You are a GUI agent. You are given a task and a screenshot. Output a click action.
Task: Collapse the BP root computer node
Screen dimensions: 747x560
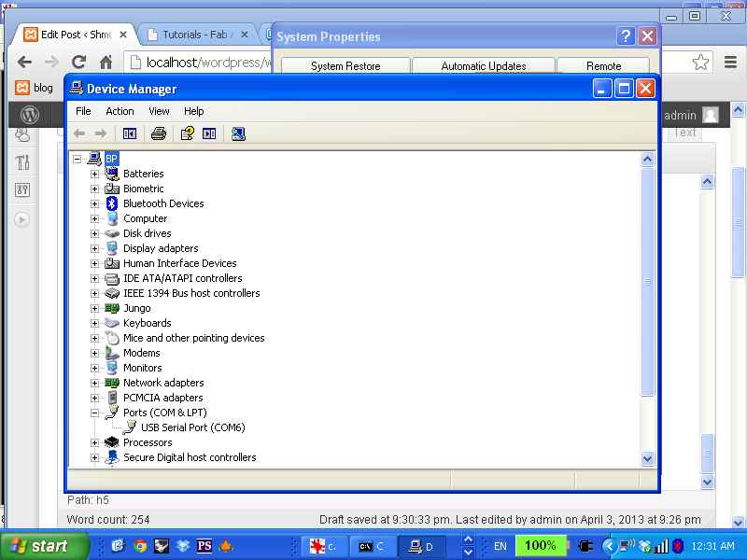point(77,159)
